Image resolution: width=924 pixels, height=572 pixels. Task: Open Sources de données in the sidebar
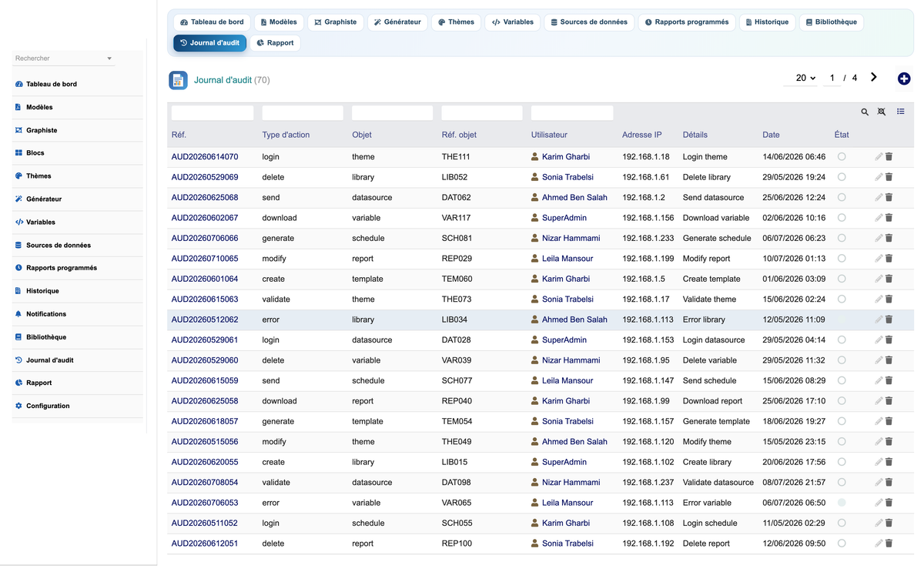click(x=59, y=246)
